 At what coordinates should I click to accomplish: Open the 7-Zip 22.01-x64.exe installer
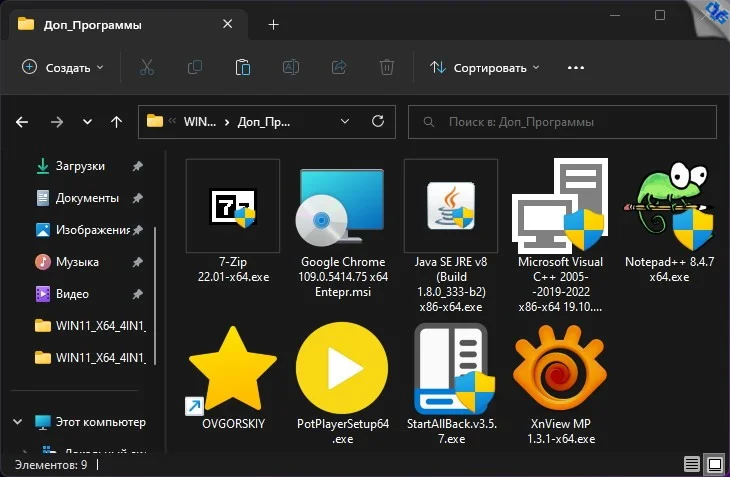[233, 205]
